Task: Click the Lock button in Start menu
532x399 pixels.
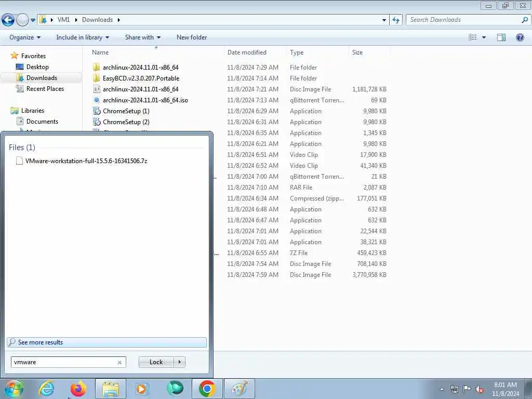Action: click(156, 362)
